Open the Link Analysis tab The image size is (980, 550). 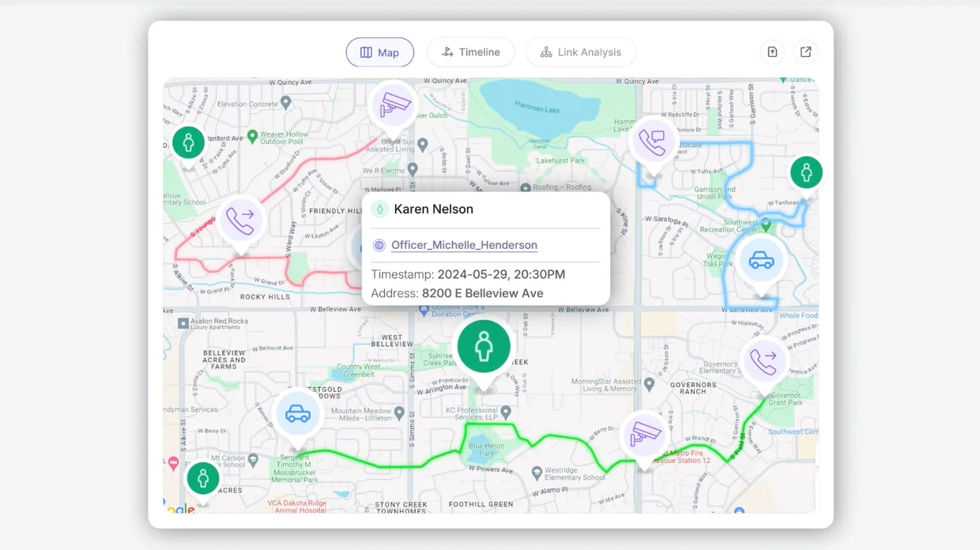[581, 52]
